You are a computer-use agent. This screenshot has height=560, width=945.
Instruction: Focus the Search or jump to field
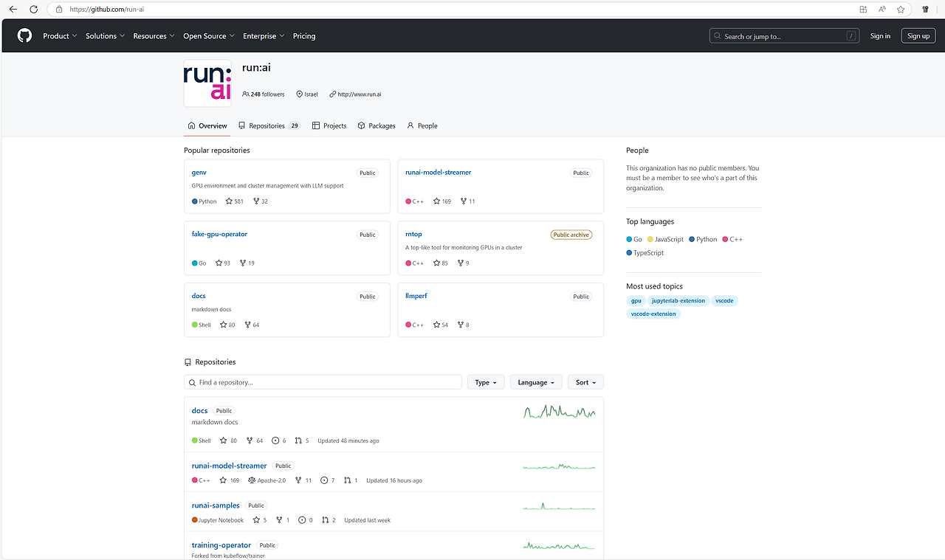785,36
